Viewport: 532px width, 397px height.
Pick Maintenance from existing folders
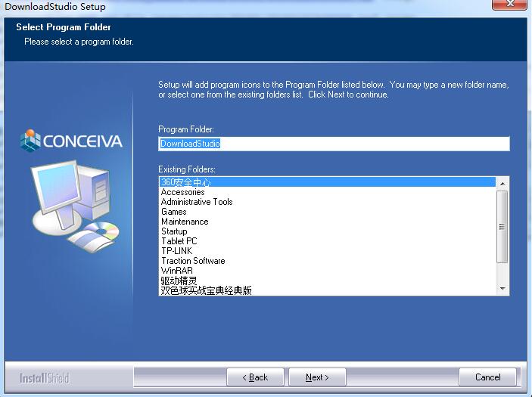click(185, 222)
